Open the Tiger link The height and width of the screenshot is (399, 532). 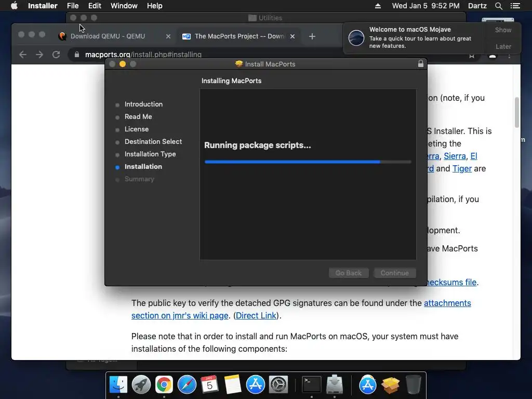pos(462,169)
